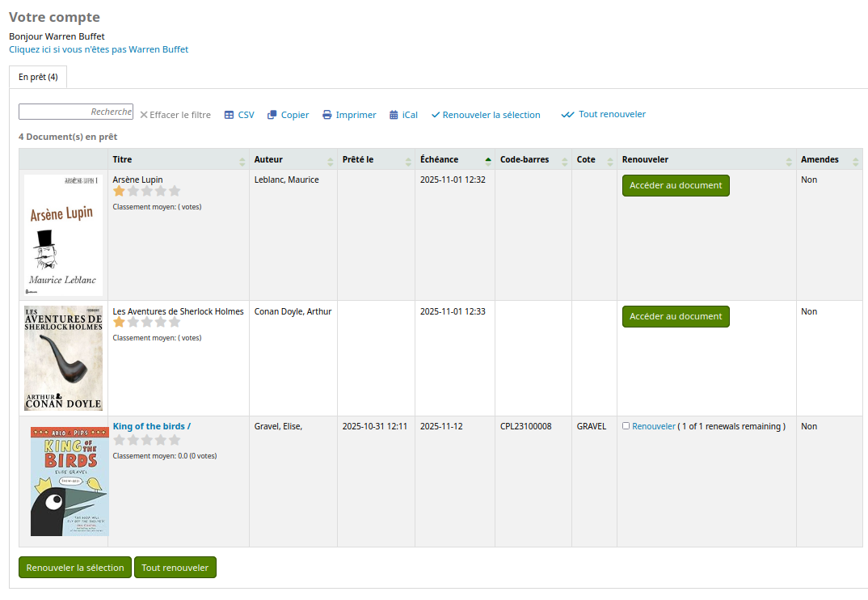868x600 pixels.
Task: Click the iCal calendar icon
Action: (394, 115)
